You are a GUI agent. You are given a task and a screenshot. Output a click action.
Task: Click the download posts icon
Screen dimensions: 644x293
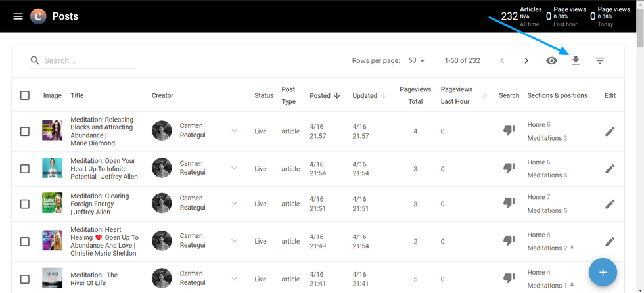point(576,60)
